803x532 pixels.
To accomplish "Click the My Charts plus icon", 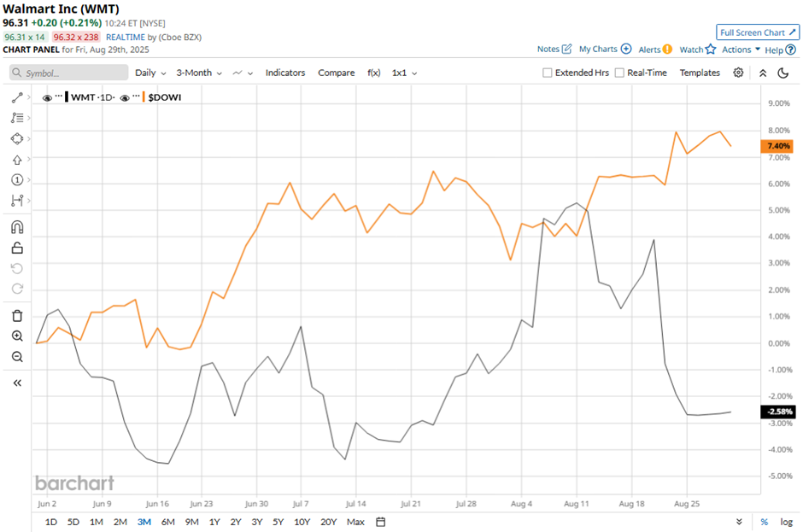I will pos(626,50).
